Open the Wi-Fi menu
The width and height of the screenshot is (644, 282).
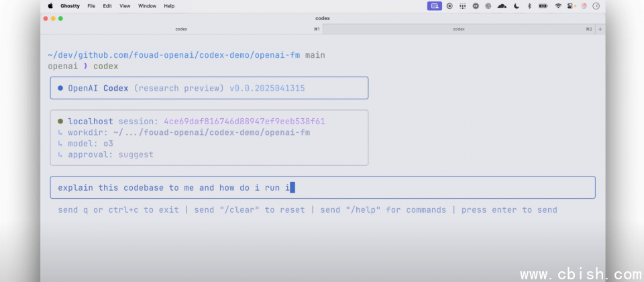(558, 6)
